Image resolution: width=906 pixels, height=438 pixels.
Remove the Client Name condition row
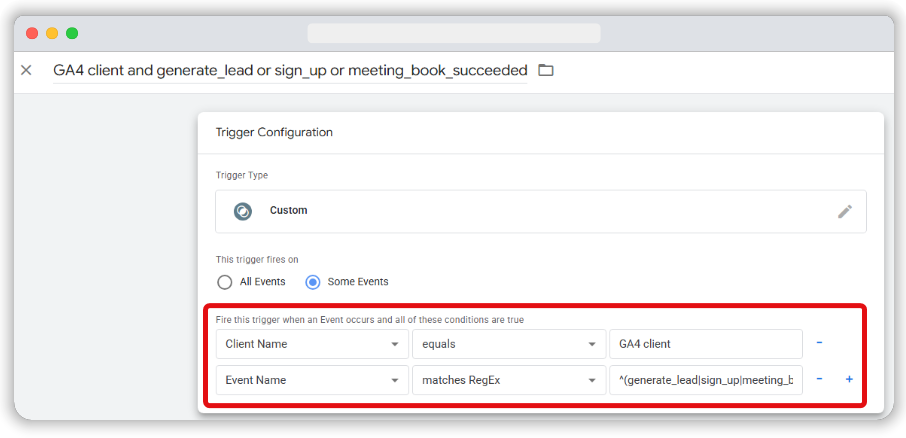coord(819,343)
